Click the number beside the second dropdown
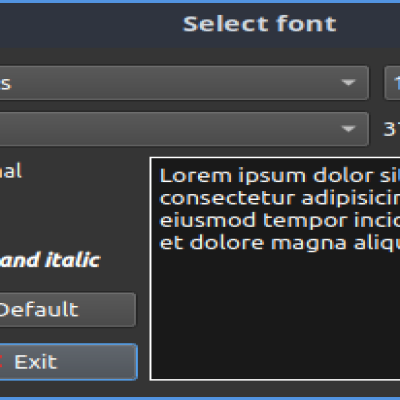 [392, 129]
